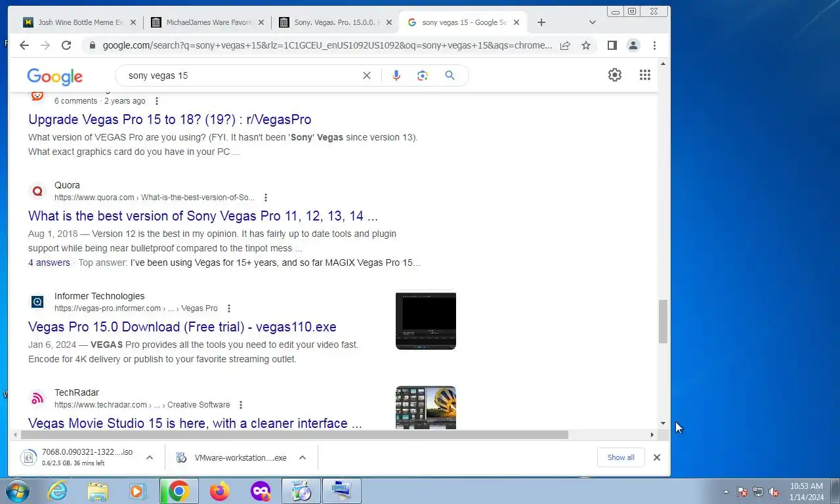Open the VMware-workstation exe download item

tap(232, 457)
